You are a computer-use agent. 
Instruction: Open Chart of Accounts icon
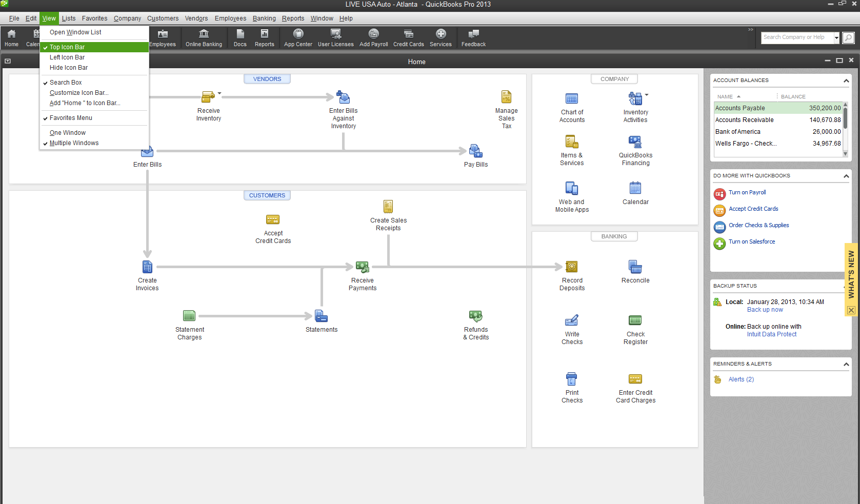[572, 99]
